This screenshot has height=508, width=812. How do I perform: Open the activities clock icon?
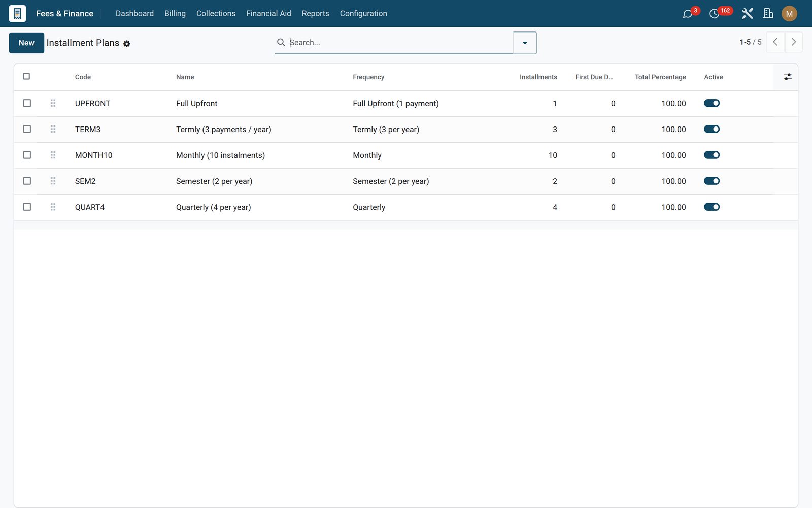click(714, 14)
